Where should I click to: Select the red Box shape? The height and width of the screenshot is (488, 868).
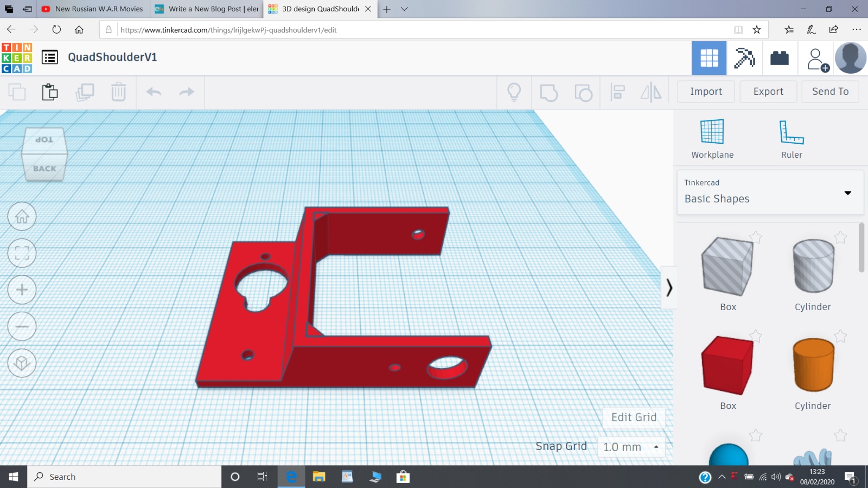tap(727, 365)
